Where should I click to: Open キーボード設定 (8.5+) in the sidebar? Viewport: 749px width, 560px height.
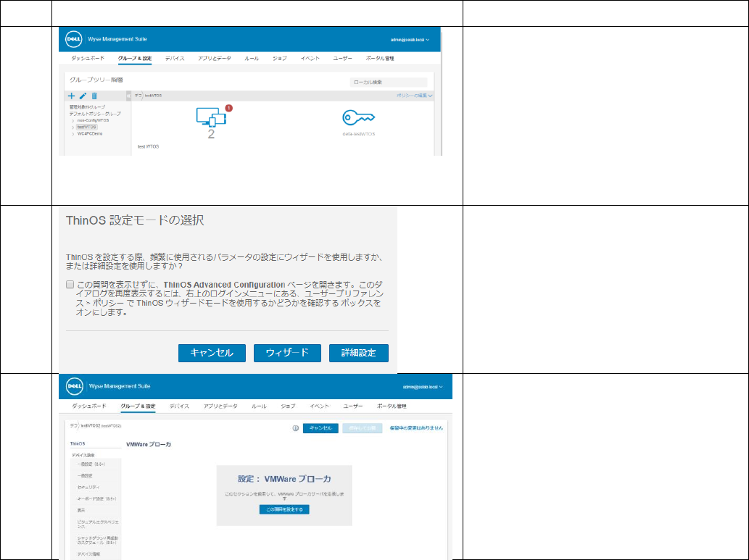coord(97,499)
